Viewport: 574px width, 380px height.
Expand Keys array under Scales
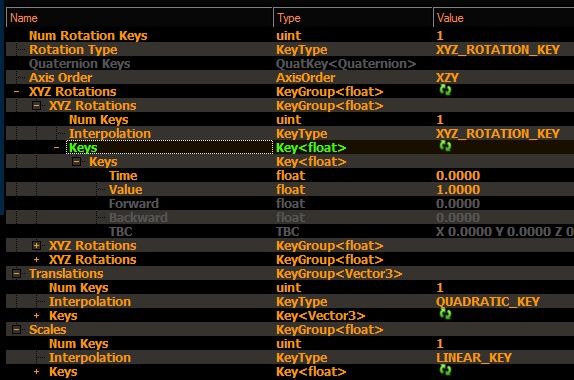click(36, 372)
